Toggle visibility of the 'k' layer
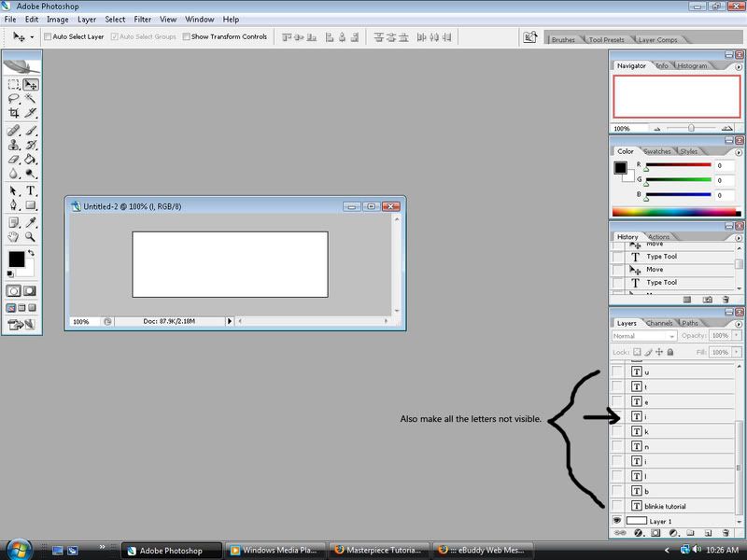This screenshot has height=560, width=747. [x=617, y=431]
